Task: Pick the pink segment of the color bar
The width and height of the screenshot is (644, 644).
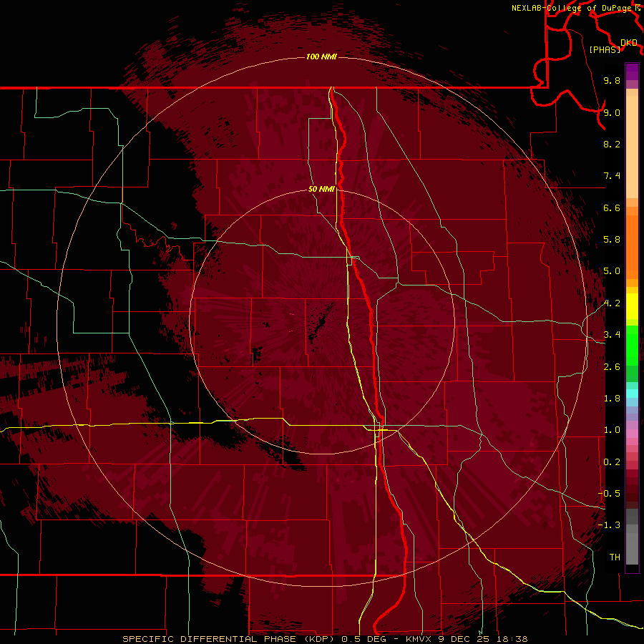Action: [x=632, y=434]
